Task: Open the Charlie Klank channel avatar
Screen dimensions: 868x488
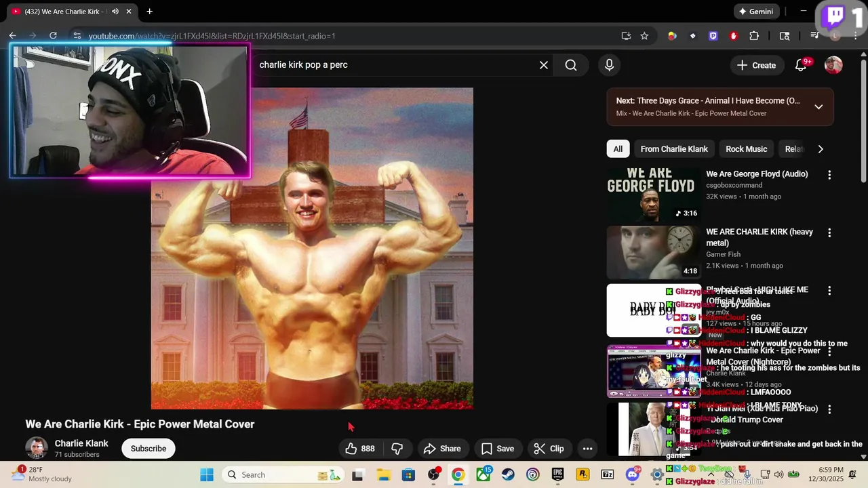Action: 37,449
